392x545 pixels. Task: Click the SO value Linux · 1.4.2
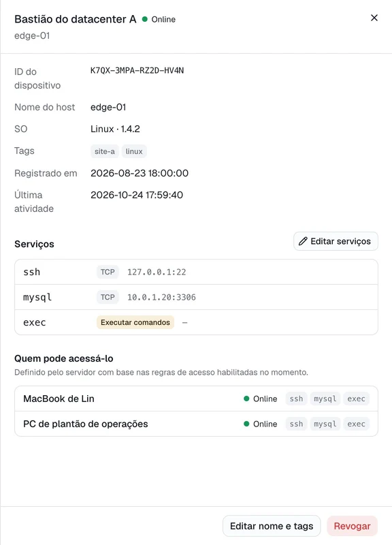pos(115,129)
